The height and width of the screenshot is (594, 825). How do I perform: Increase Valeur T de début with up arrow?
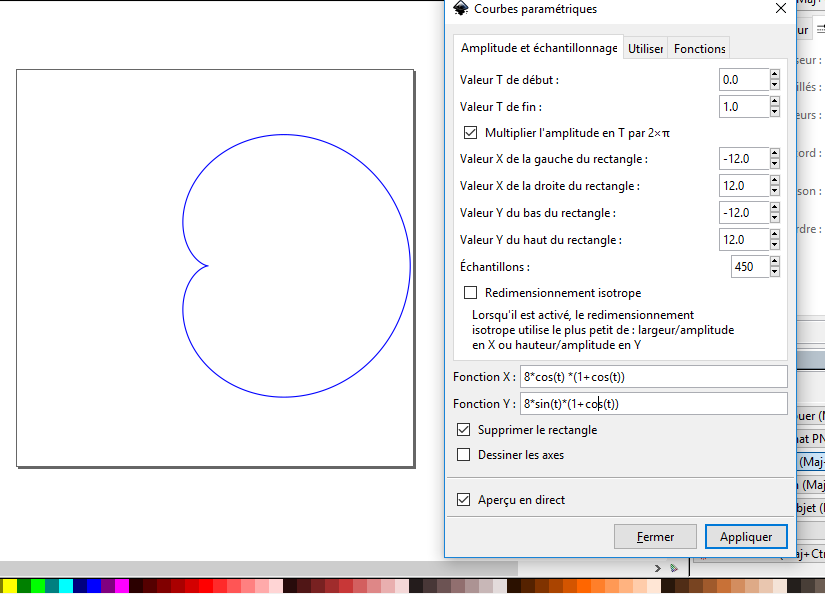(x=774, y=75)
